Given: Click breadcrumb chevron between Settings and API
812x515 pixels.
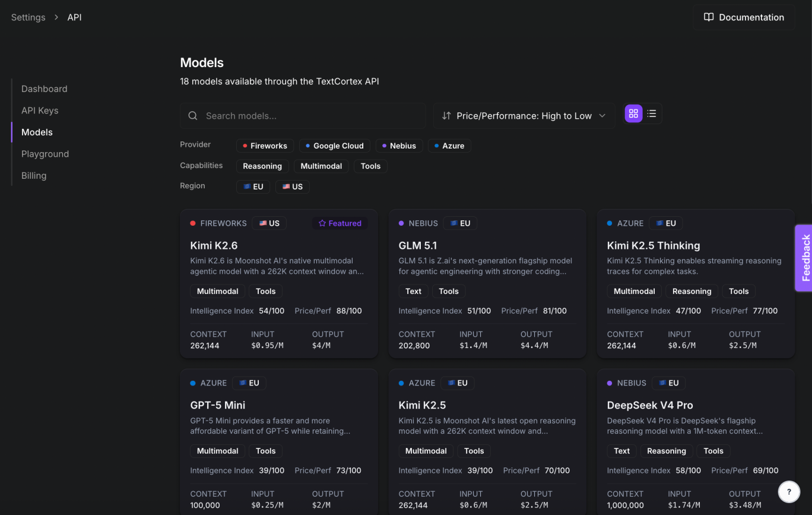Looking at the screenshot, I should pos(56,17).
